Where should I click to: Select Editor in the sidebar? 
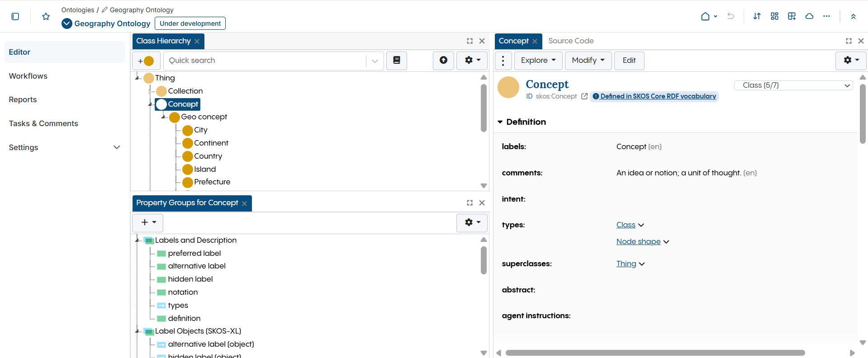(65, 52)
